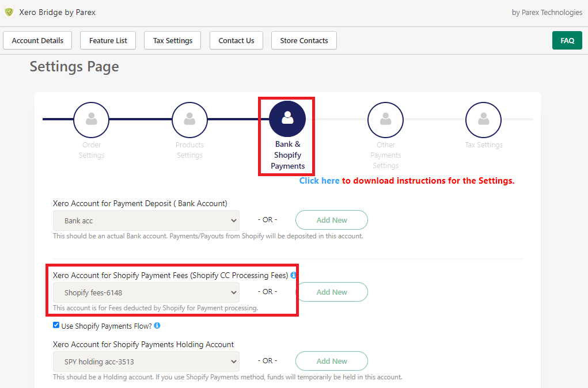The image size is (588, 388).
Task: Add New account for Shopify payment fees
Action: pos(332,292)
